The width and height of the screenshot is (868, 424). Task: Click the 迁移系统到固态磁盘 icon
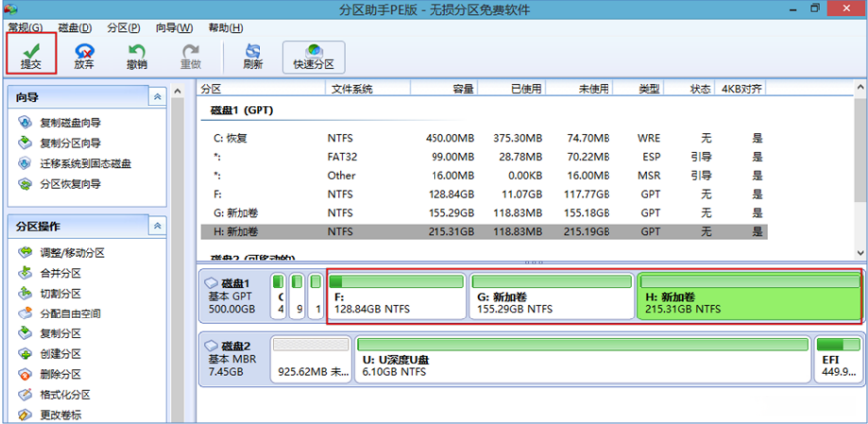26,163
